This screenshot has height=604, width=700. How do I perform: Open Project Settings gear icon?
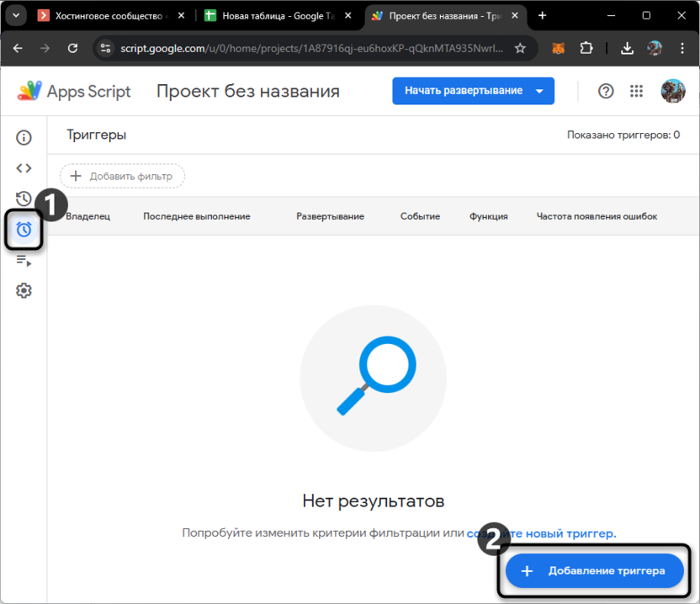point(24,290)
